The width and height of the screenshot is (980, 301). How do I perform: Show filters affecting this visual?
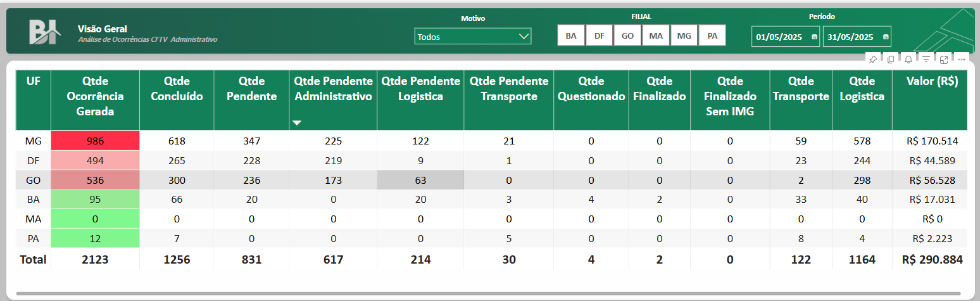pos(926,60)
